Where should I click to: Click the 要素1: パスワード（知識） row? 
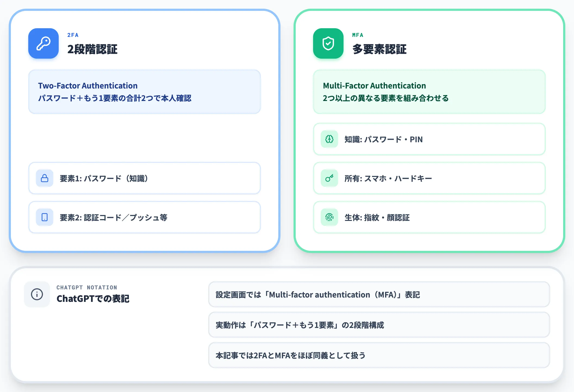[145, 178]
